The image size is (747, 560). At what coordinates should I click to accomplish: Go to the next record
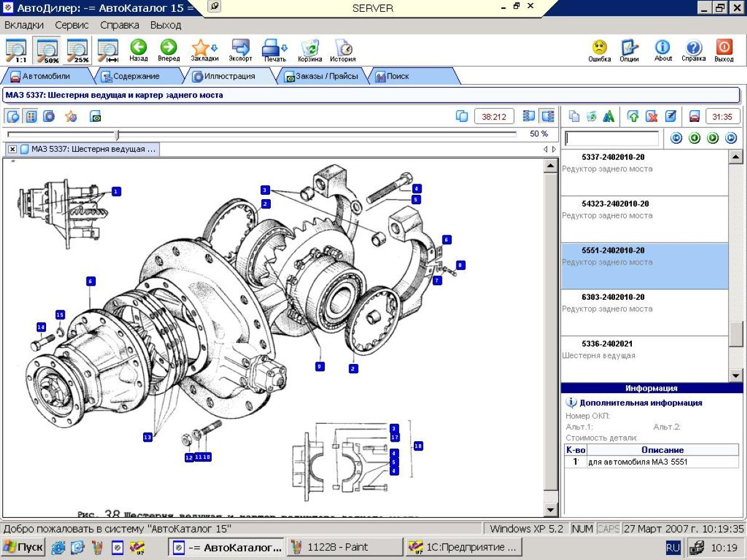713,138
